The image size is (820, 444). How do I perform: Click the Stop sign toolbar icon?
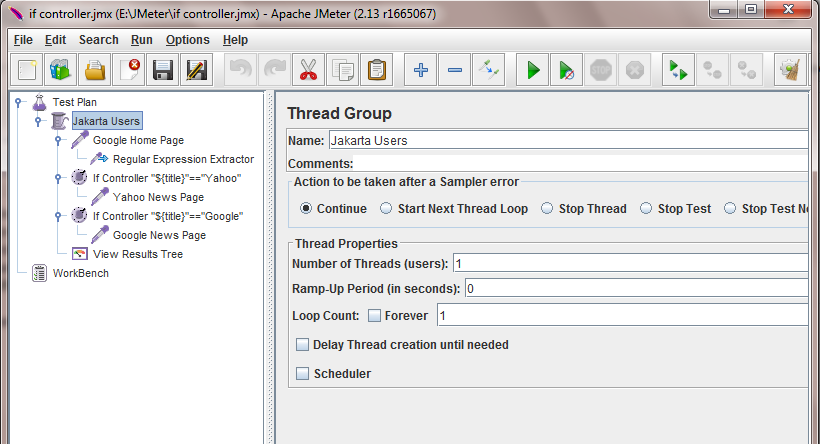(600, 70)
